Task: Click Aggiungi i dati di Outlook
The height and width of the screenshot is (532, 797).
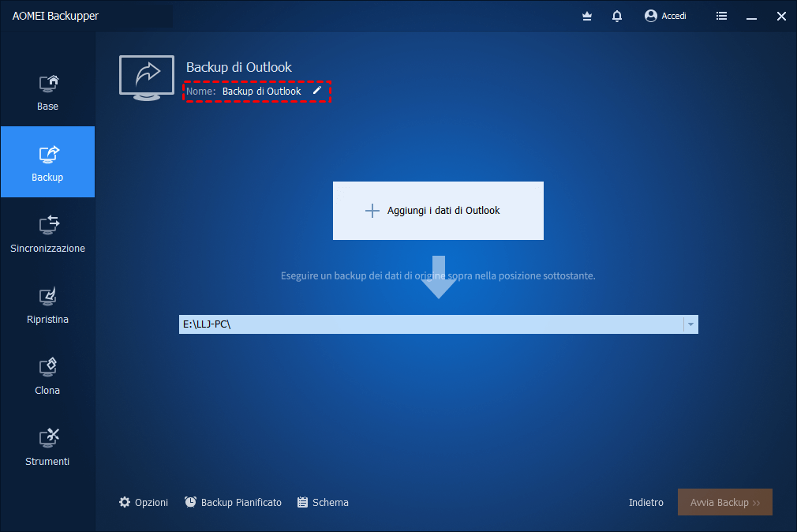Action: [438, 211]
